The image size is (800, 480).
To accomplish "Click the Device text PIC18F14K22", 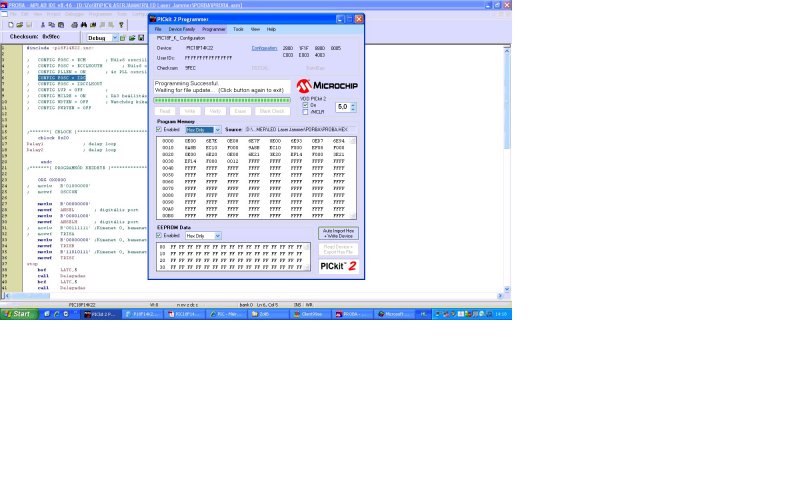I will click(199, 48).
